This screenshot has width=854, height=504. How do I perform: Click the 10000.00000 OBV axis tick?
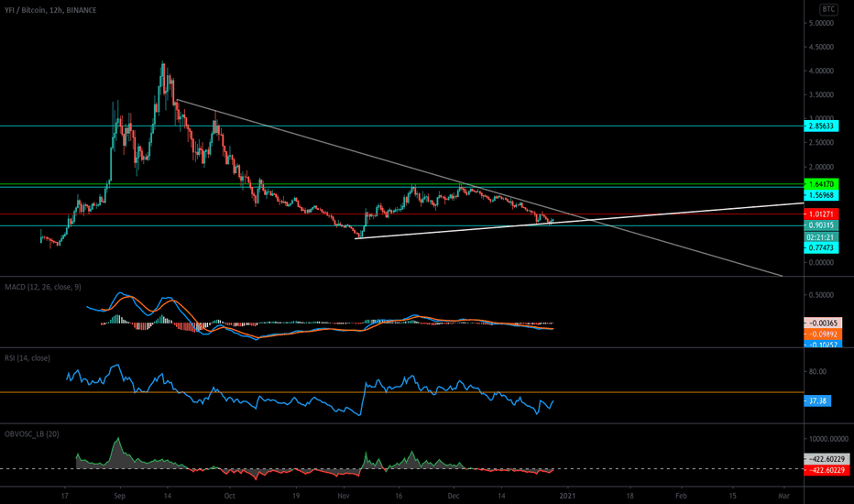click(x=828, y=439)
